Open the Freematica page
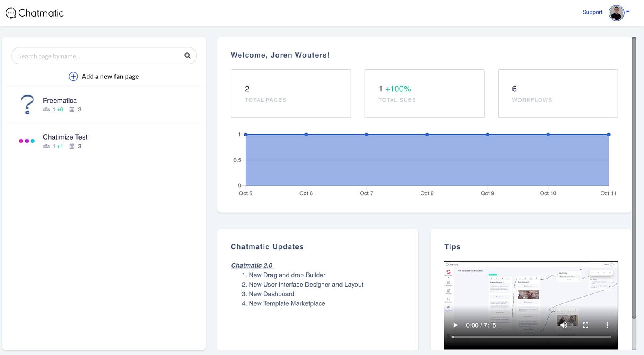Screen dimensions: 644x355 click(104, 104)
